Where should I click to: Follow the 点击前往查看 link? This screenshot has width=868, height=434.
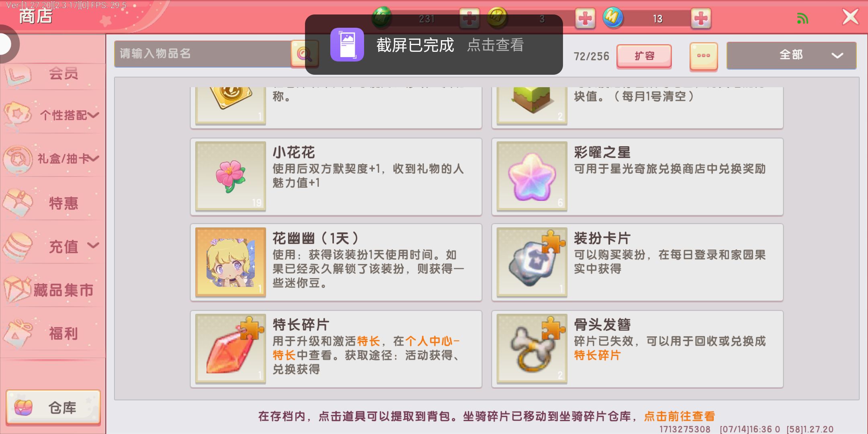pos(680,416)
